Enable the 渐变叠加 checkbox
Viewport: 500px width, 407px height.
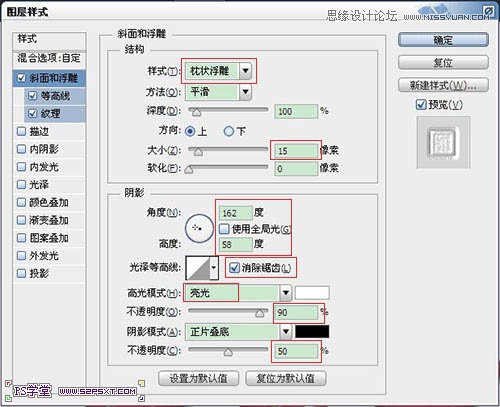(x=21, y=220)
